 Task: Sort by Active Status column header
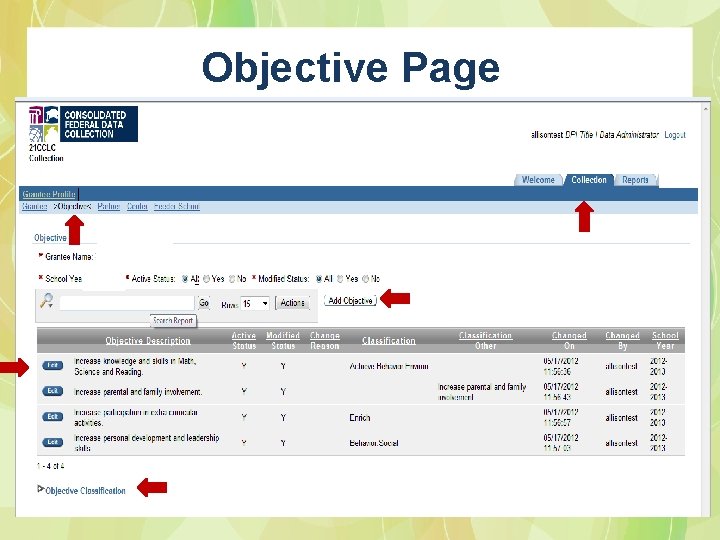pyautogui.click(x=244, y=341)
